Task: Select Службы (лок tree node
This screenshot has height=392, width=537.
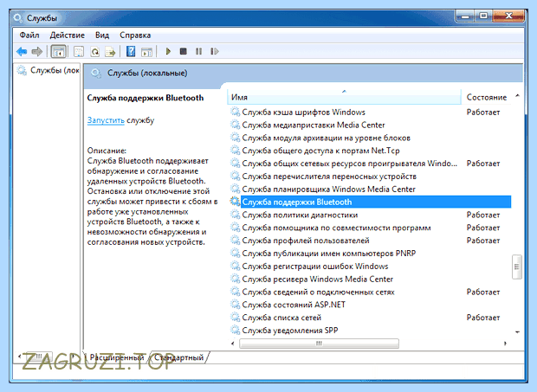Action: tap(49, 70)
